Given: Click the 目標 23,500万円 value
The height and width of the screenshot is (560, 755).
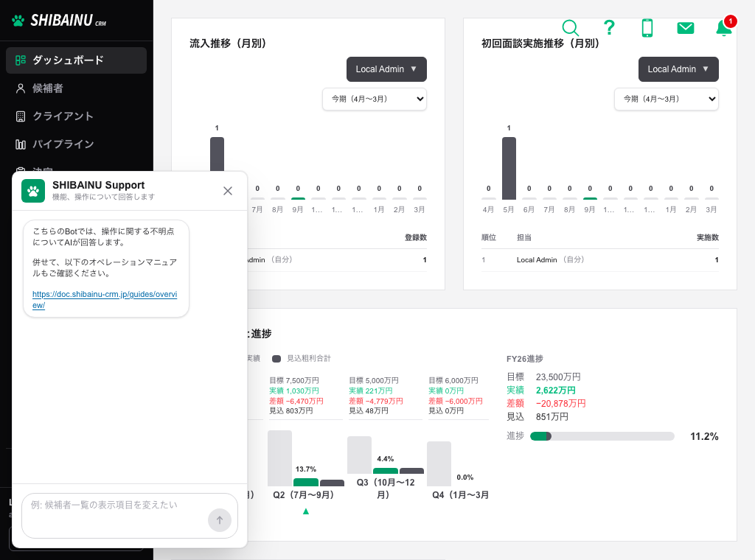Looking at the screenshot, I should pyautogui.click(x=558, y=377).
